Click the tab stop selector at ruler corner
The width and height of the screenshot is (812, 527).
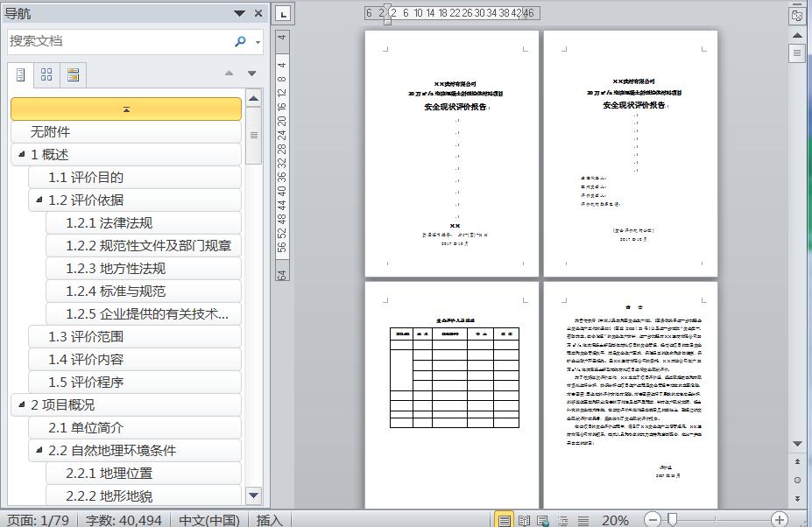coord(283,13)
